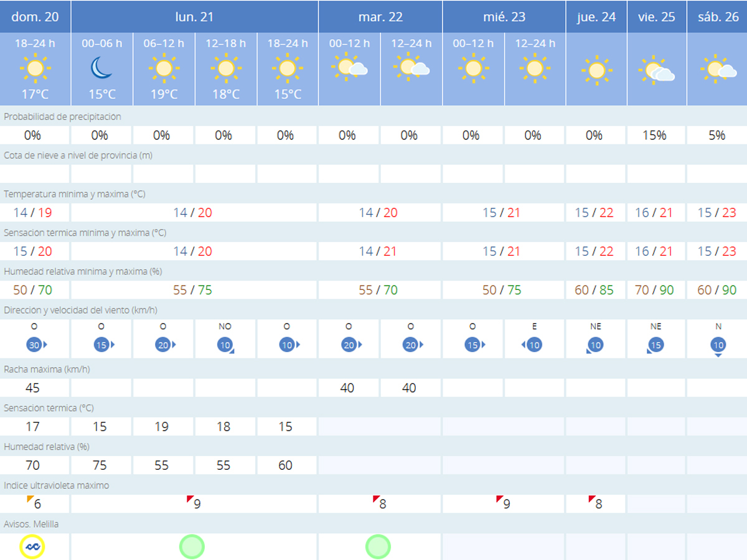747x560 pixels.
Task: Click the Avisos. Melilla label
Action: 31,524
